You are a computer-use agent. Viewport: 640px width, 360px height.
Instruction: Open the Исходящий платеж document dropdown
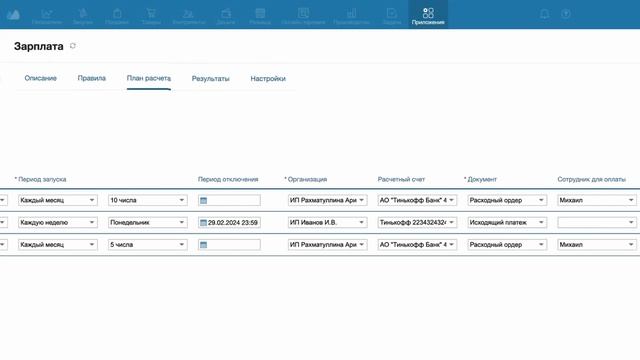[x=507, y=222]
